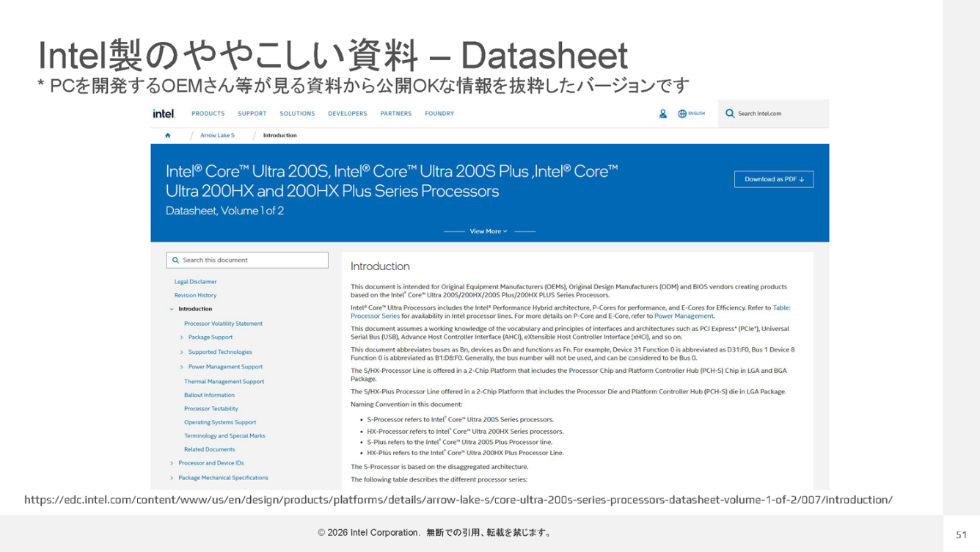Click the Introduction heading in the article
Viewport: 980px width, 552px height.
pos(380,266)
